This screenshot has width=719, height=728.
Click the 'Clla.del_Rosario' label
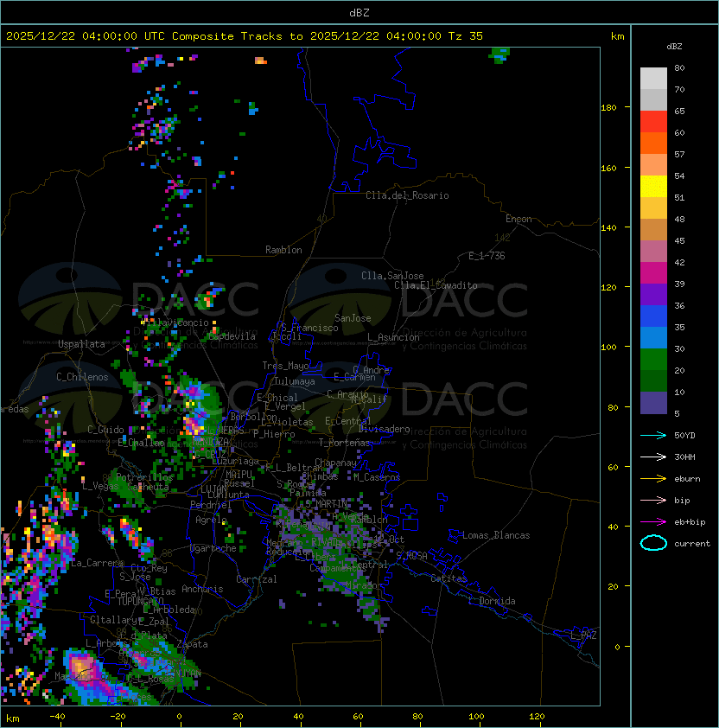(407, 195)
